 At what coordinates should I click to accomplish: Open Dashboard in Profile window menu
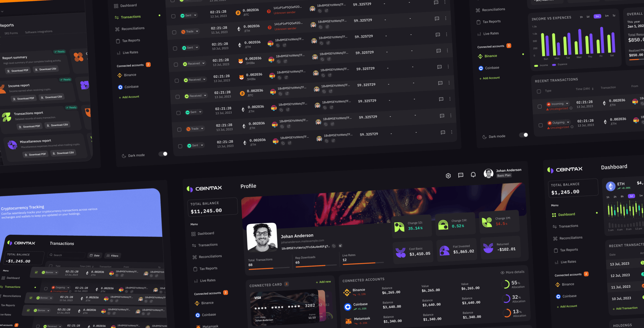pyautogui.click(x=203, y=234)
